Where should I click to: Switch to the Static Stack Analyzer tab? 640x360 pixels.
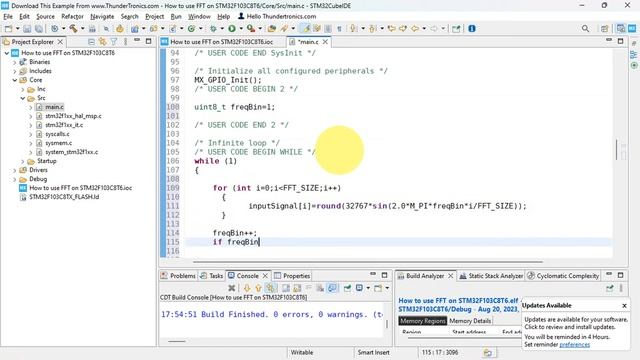tap(491, 276)
